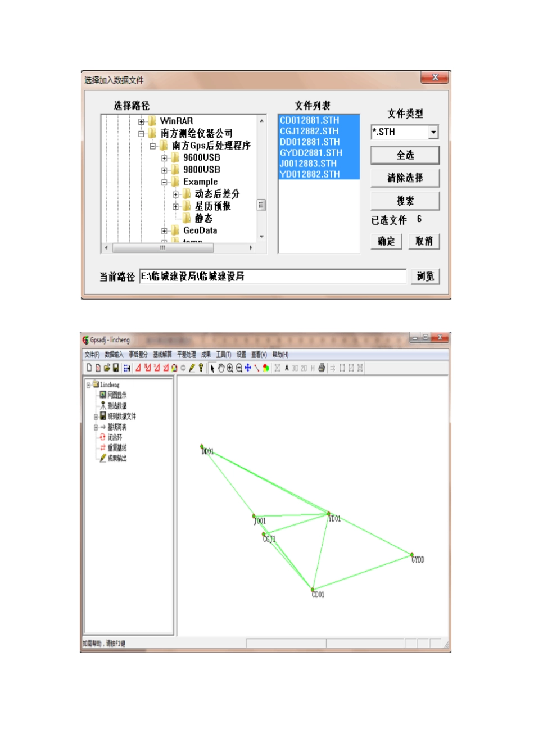Click 搜索 search button
534x756 pixels.
click(x=405, y=201)
